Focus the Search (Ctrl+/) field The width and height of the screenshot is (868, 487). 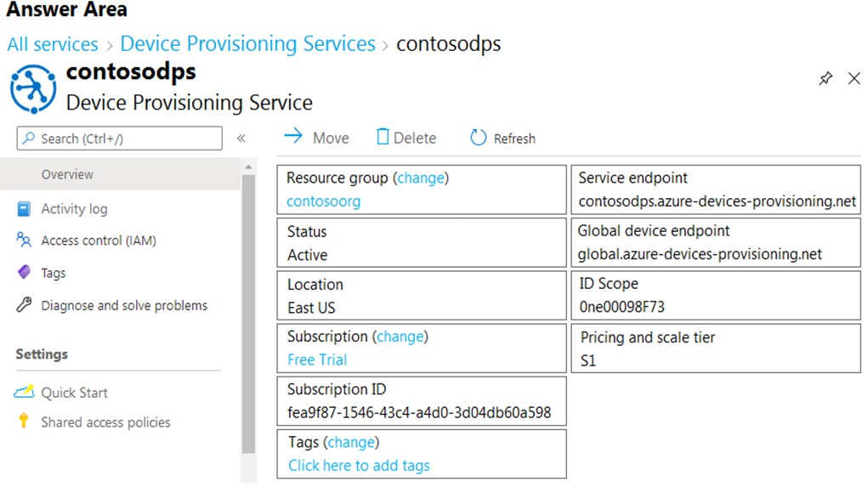(x=120, y=139)
